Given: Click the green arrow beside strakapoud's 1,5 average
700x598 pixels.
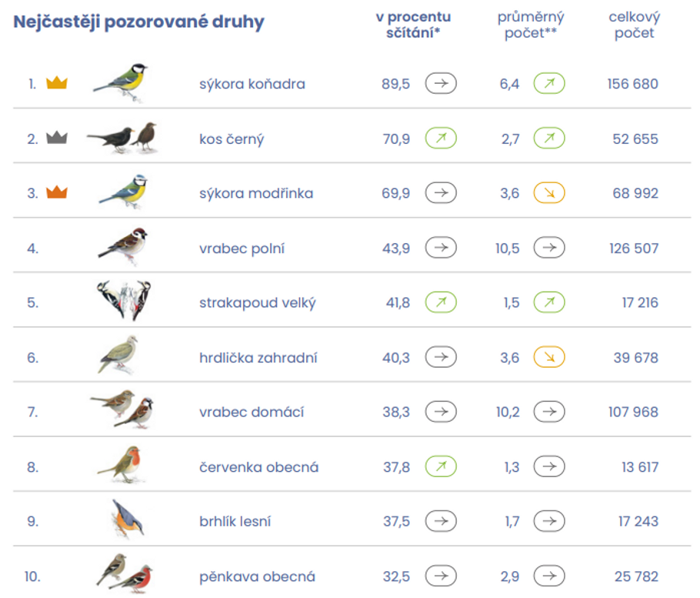Looking at the screenshot, I should 549,302.
